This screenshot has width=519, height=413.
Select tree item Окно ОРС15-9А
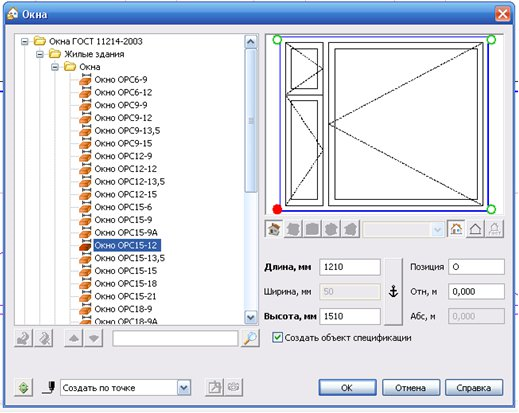click(x=126, y=232)
